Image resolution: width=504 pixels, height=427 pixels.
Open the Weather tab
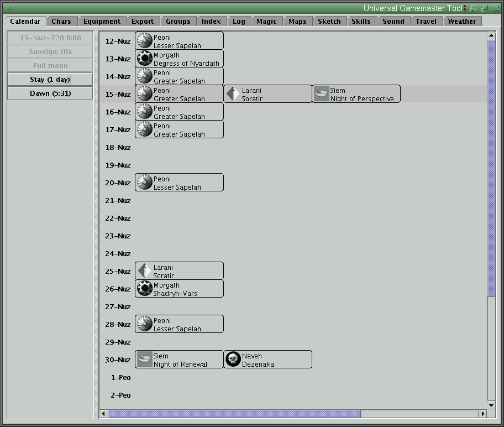tap(462, 21)
